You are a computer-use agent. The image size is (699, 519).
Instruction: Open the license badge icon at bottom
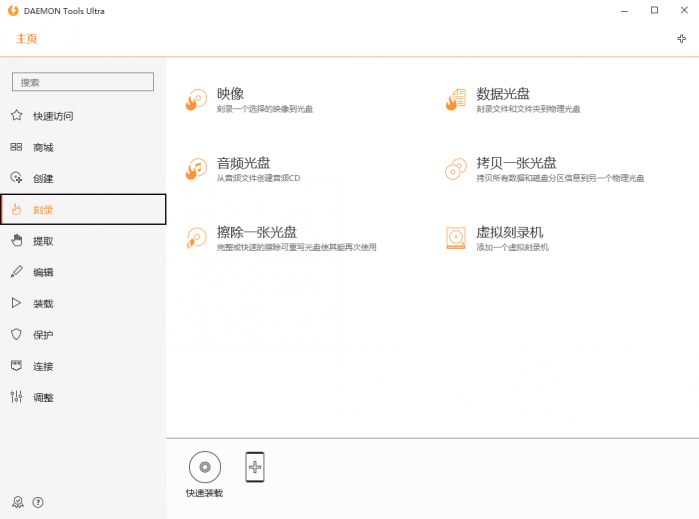tap(18, 503)
